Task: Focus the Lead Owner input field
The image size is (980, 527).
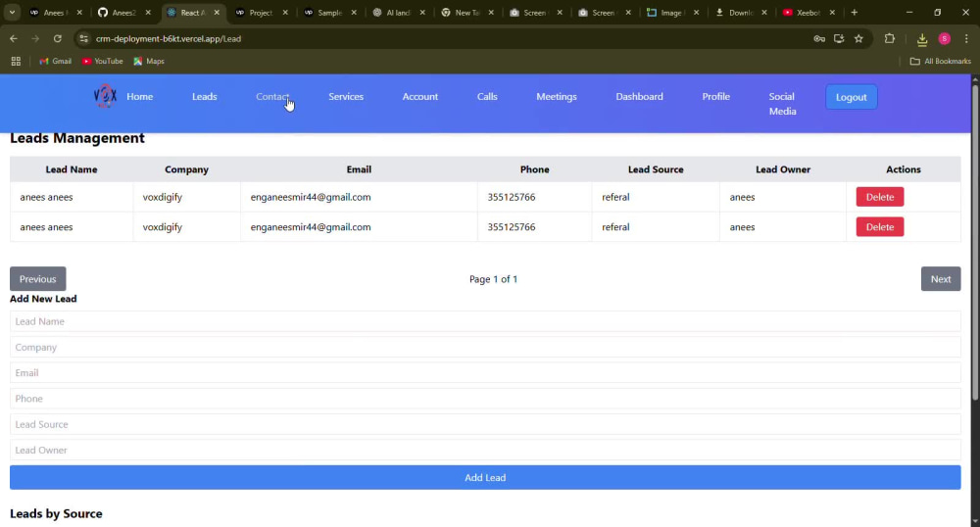Action: click(x=485, y=450)
